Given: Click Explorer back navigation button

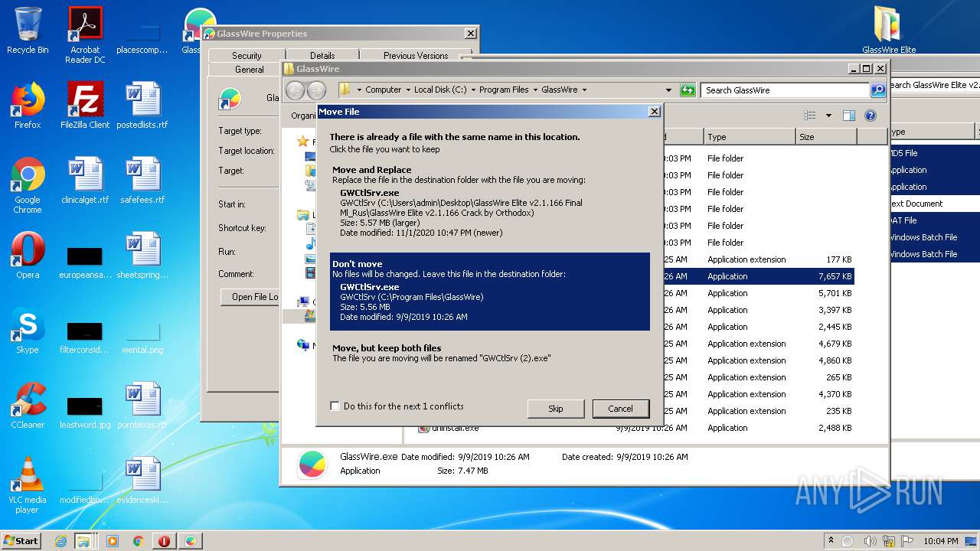Looking at the screenshot, I should tap(295, 90).
